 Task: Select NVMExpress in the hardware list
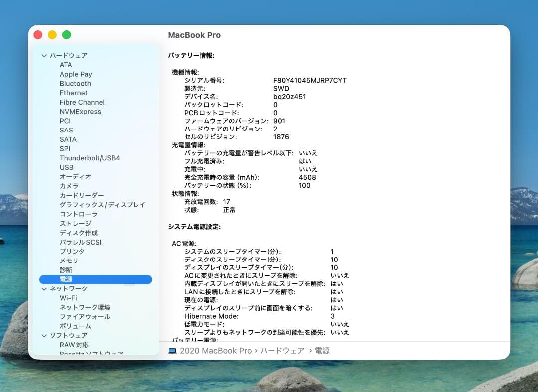(80, 111)
